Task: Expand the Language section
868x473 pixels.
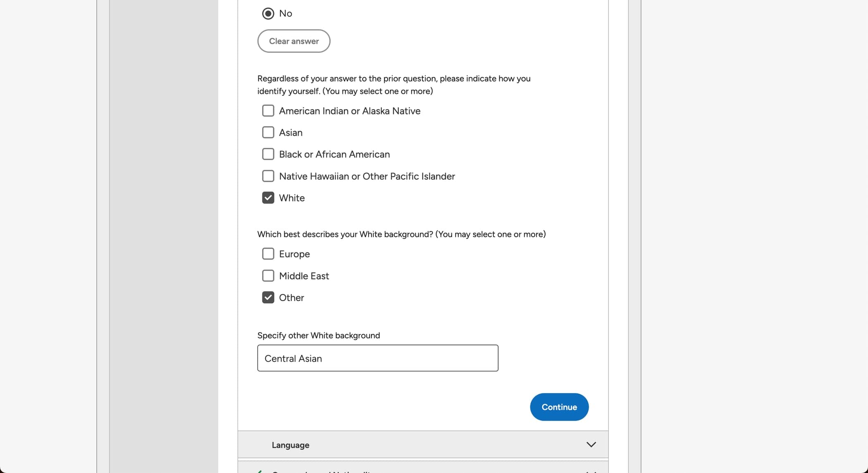Action: 591,444
